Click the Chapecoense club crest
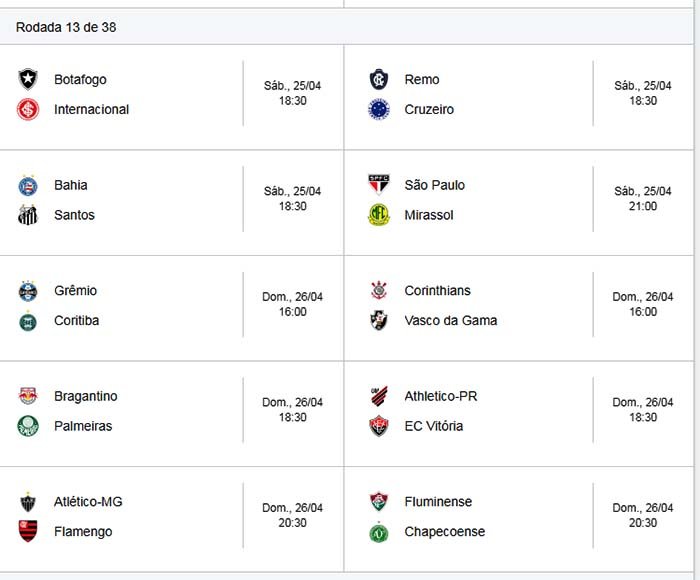 point(378,532)
